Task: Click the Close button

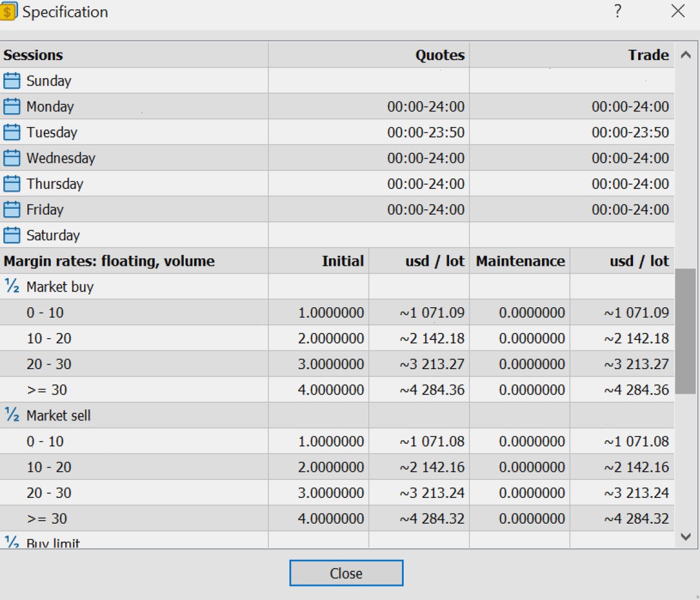Action: pyautogui.click(x=346, y=573)
